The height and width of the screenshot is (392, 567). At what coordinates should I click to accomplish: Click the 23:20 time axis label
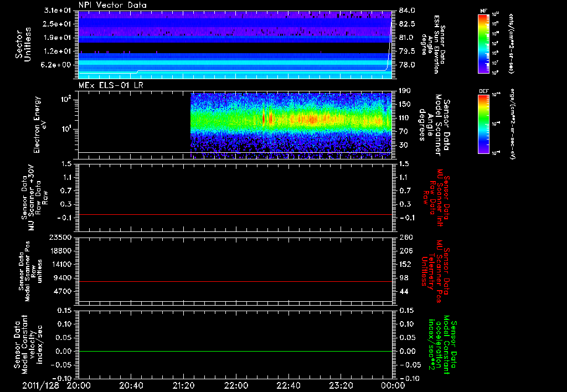tap(342, 385)
